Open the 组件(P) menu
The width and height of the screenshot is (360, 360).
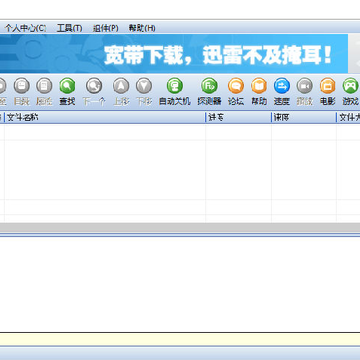pos(105,28)
